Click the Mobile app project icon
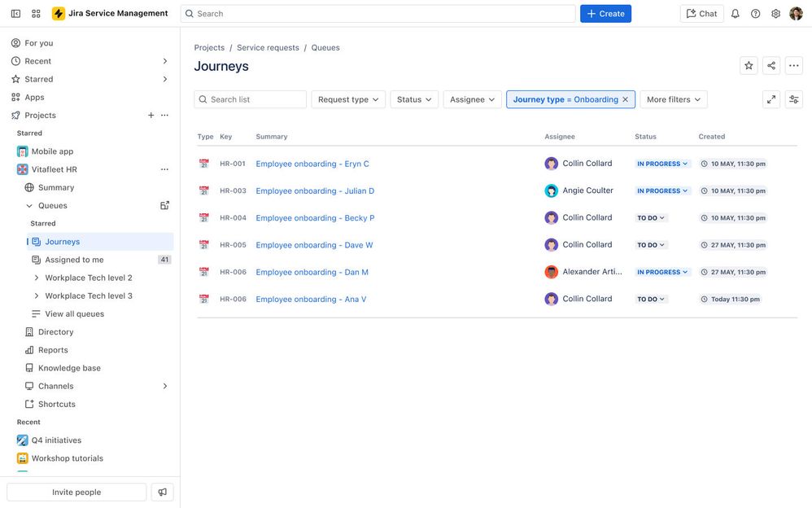Screen dimensions: 812x508 click(22, 151)
